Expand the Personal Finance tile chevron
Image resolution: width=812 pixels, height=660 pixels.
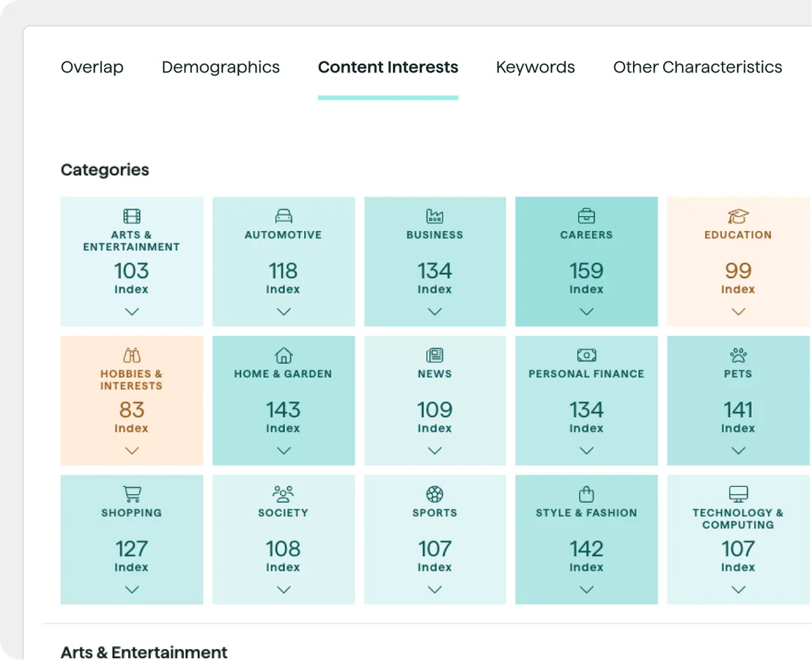click(x=586, y=451)
